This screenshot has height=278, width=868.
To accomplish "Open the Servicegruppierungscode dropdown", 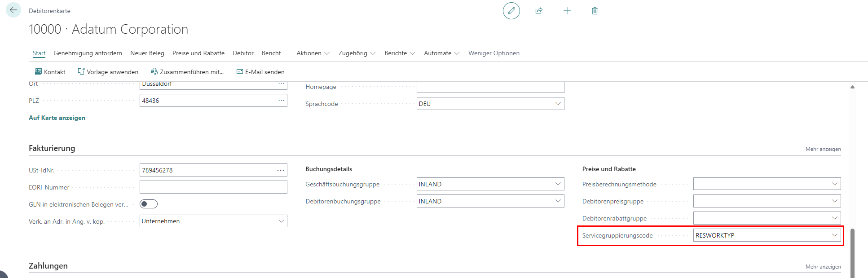I will (x=834, y=235).
